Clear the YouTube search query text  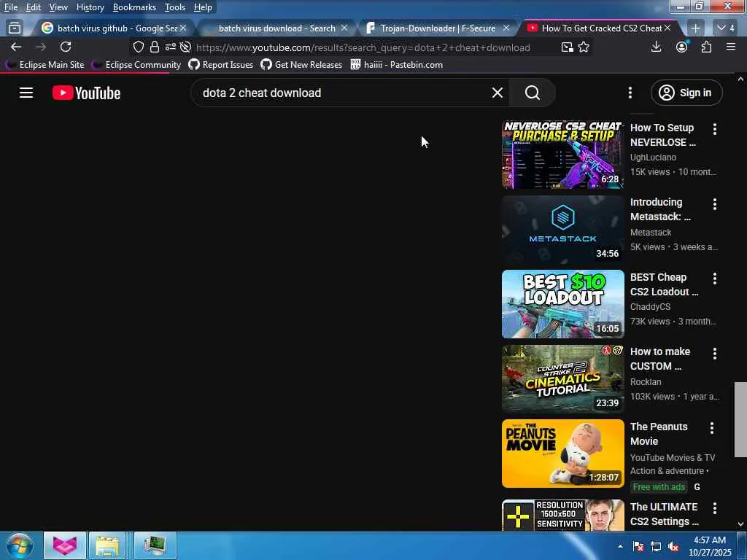click(x=497, y=93)
